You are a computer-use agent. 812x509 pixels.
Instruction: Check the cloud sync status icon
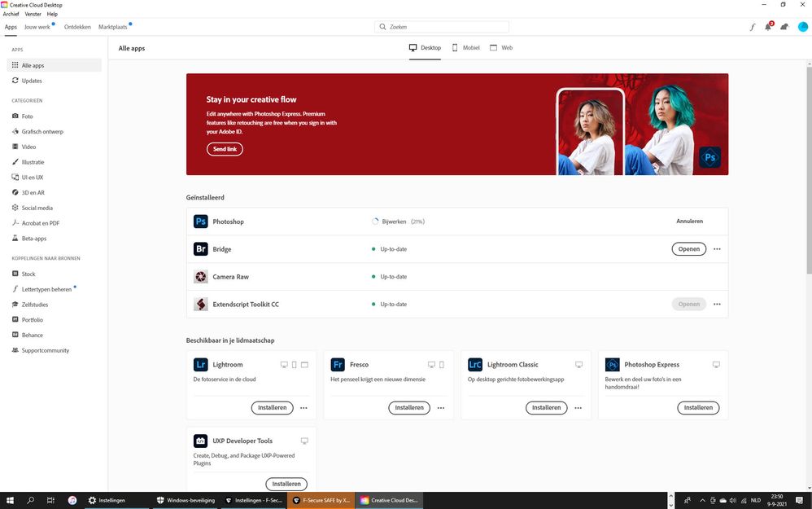784,27
